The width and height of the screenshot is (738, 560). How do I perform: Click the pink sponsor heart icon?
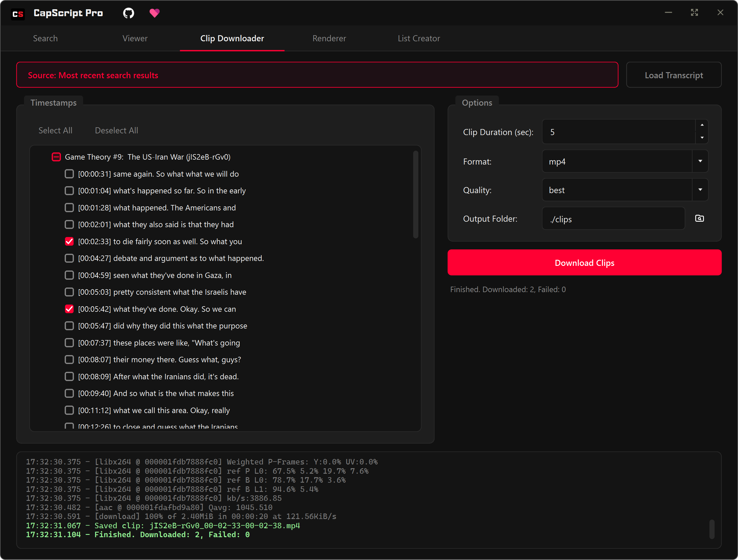(x=154, y=13)
